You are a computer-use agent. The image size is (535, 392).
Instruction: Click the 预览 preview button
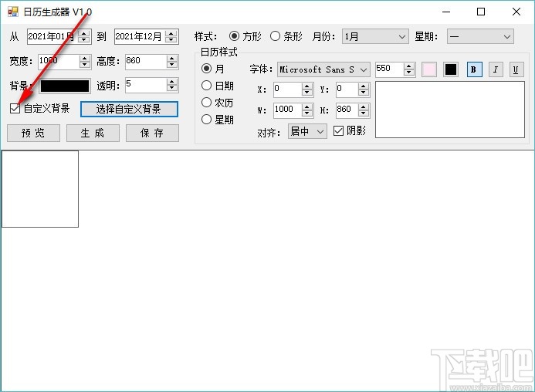33,133
